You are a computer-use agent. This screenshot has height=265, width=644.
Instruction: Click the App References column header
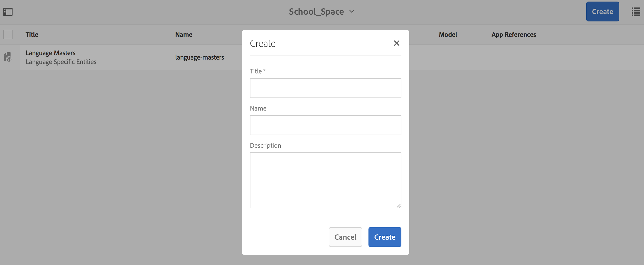pos(513,34)
